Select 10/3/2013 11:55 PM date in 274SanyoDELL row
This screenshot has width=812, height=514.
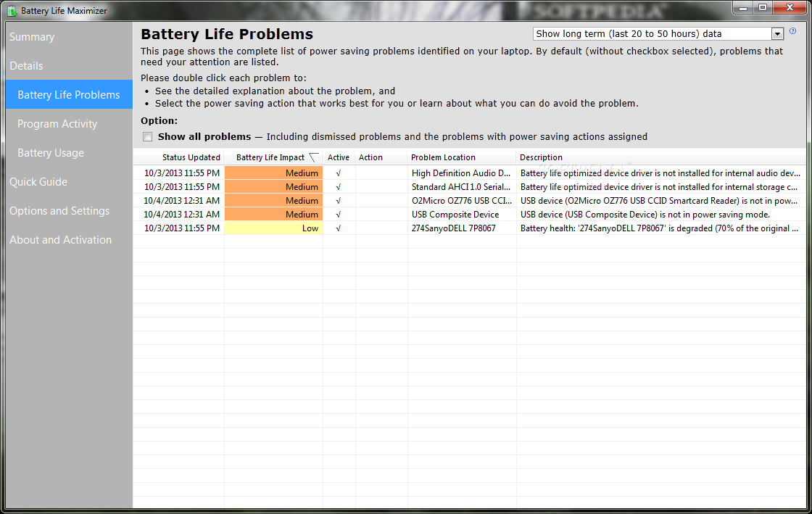coord(182,228)
